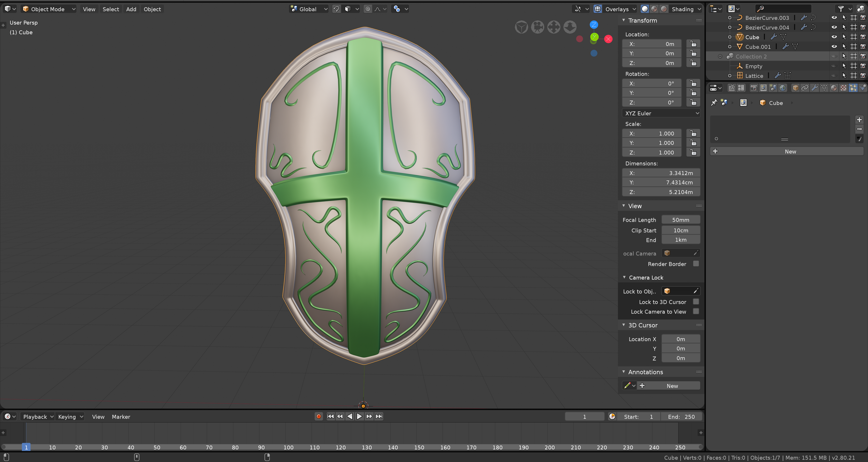
Task: Open the Texture properties checkerboard tab
Action: (x=843, y=88)
